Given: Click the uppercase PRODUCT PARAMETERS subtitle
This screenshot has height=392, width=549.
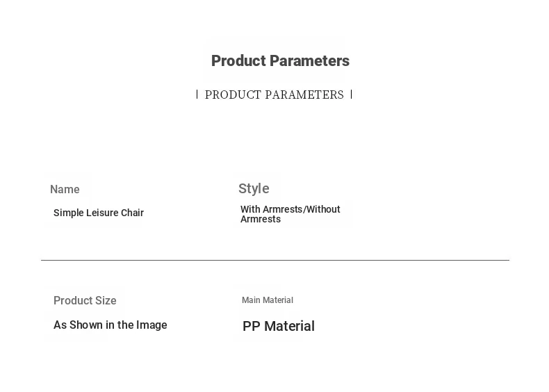Looking at the screenshot, I should (274, 95).
